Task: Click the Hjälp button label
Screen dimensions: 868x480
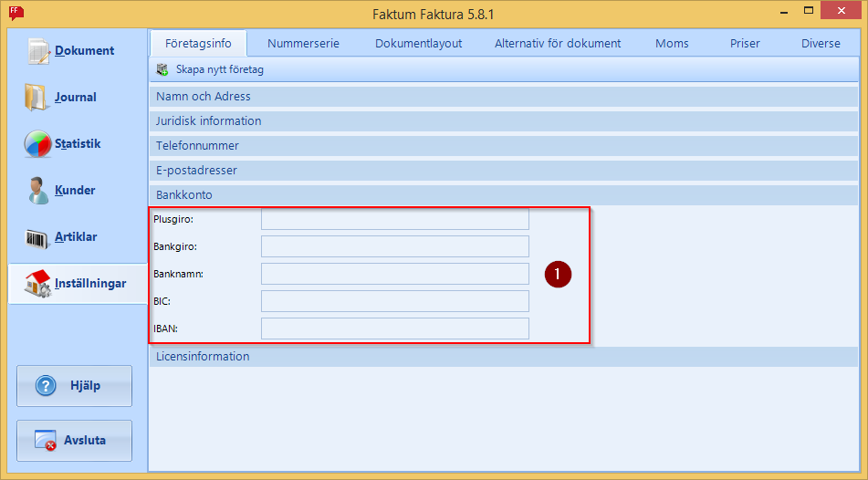Action: coord(85,386)
